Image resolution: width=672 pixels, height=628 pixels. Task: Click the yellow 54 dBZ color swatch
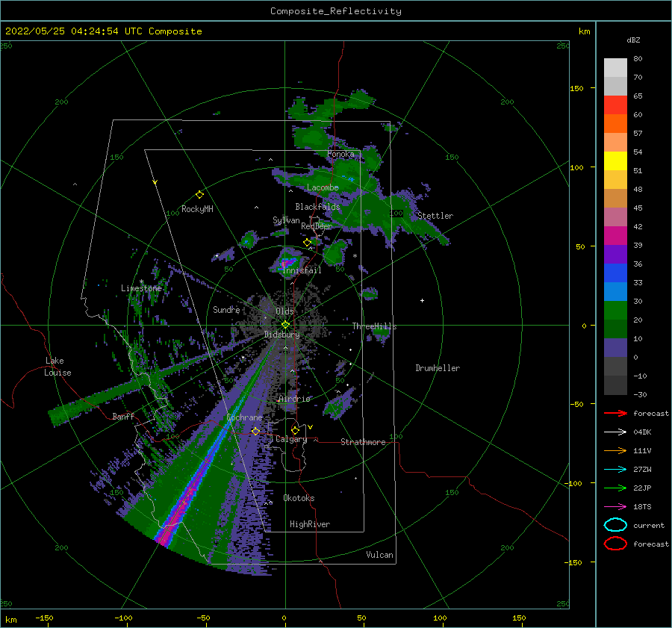point(615,161)
